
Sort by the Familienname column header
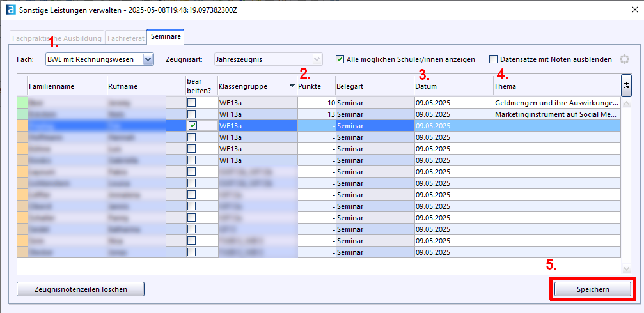(67, 86)
